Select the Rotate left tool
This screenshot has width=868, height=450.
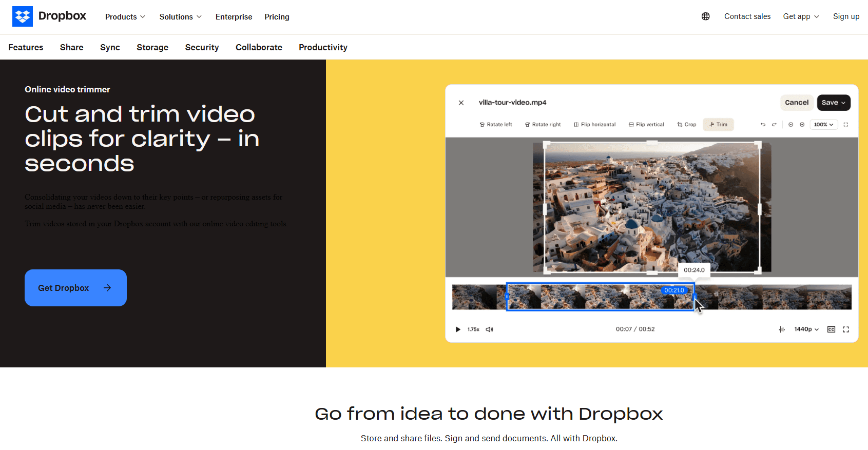(496, 125)
